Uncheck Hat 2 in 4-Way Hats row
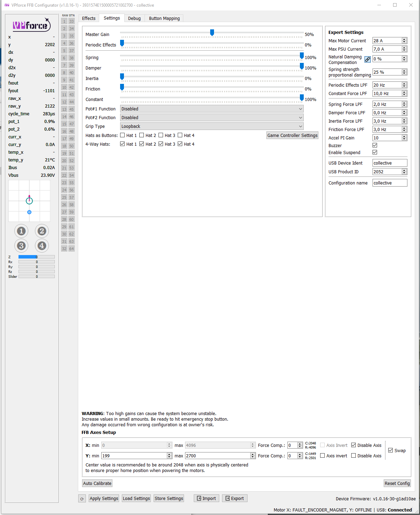The image size is (420, 515). (x=142, y=144)
